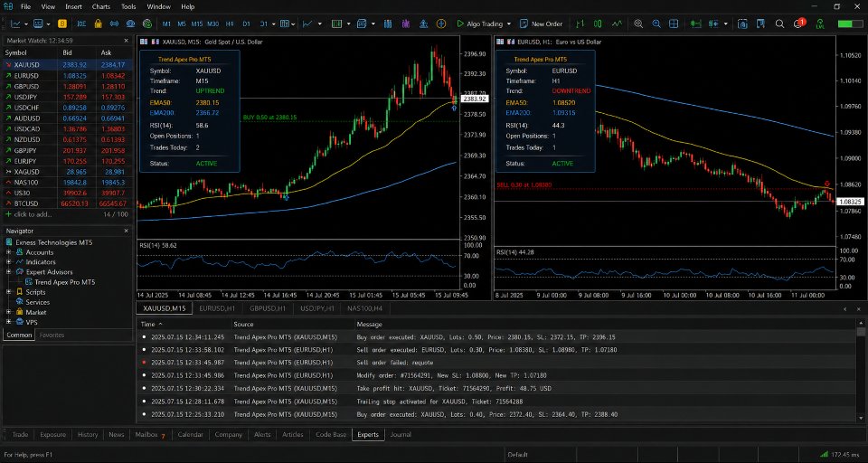
Task: Open notifications icon with red badge
Action: pos(798,24)
